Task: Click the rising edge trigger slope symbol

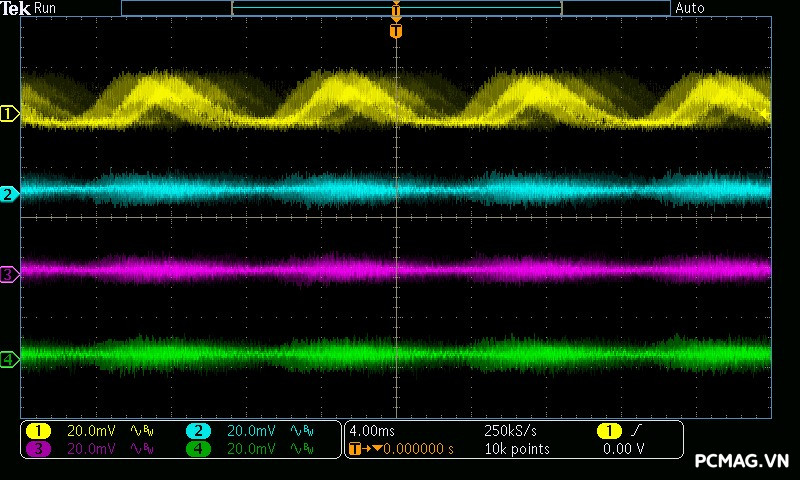Action: tap(637, 431)
